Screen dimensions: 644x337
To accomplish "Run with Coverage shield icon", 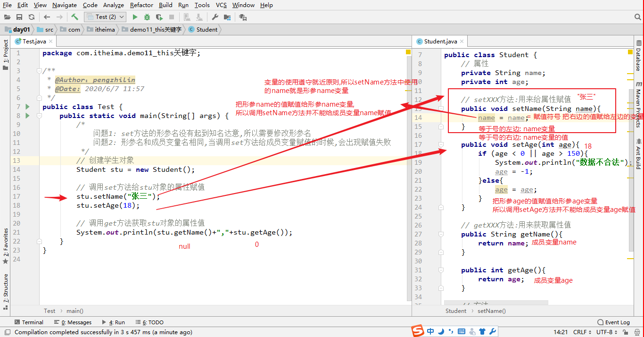I will tap(159, 17).
